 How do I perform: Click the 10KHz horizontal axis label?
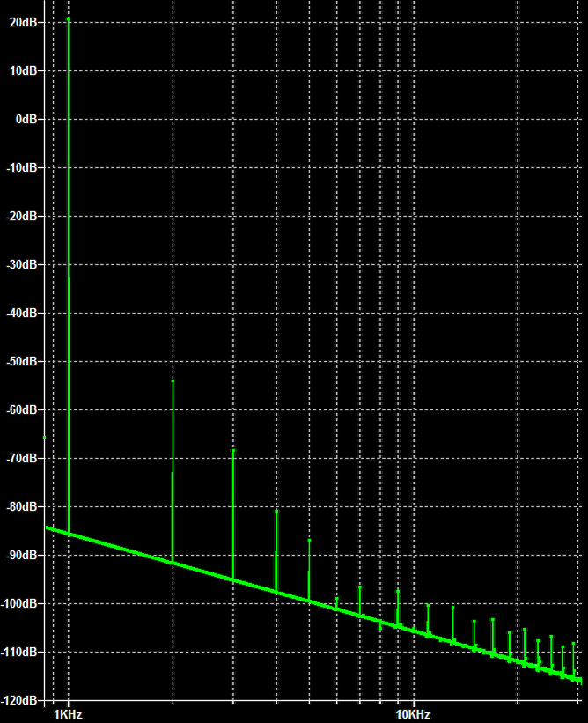(x=413, y=713)
